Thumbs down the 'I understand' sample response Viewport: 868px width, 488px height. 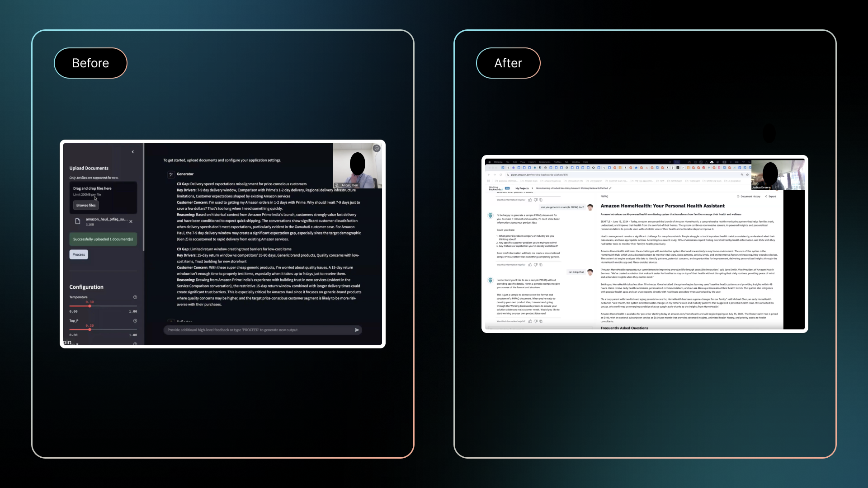coord(536,321)
